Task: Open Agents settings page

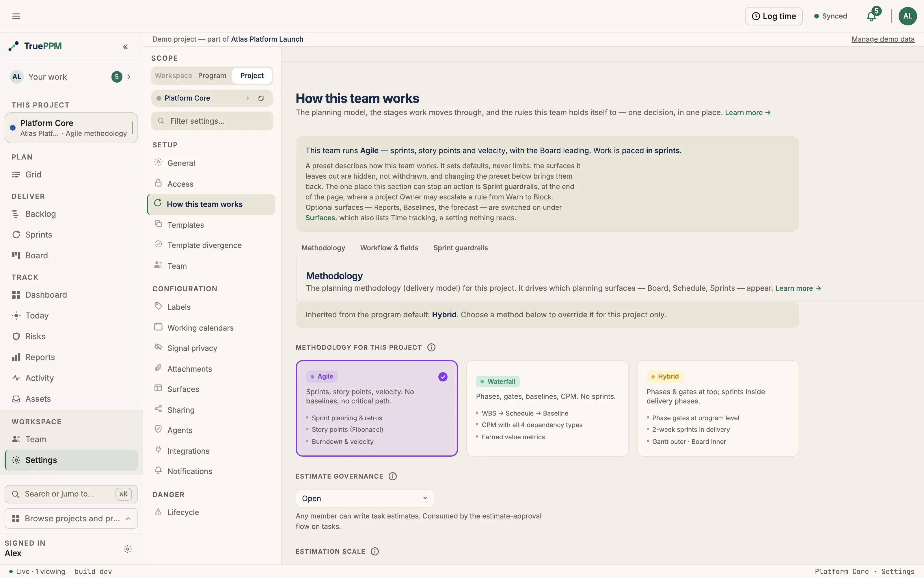Action: tap(211, 430)
